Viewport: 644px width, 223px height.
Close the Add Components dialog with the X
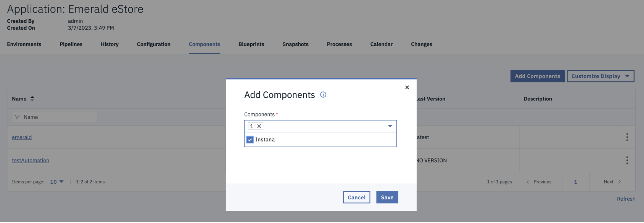tap(407, 87)
